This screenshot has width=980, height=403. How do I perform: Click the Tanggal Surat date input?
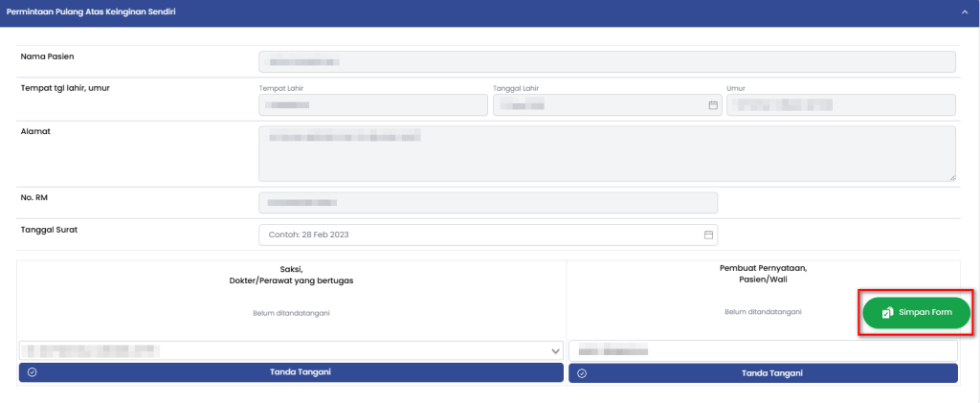(479, 235)
